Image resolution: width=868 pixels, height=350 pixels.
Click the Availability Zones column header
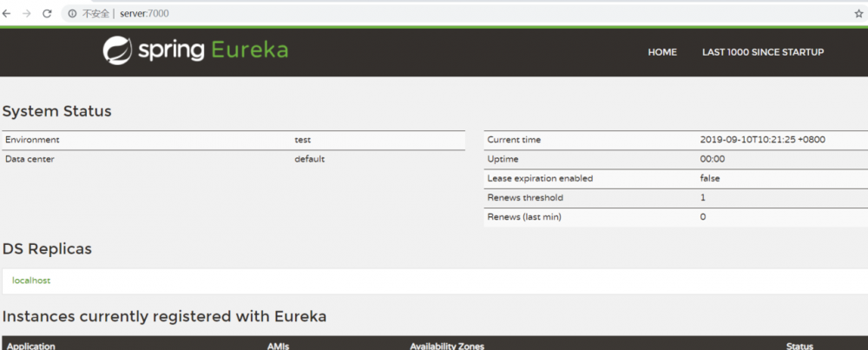tap(447, 347)
